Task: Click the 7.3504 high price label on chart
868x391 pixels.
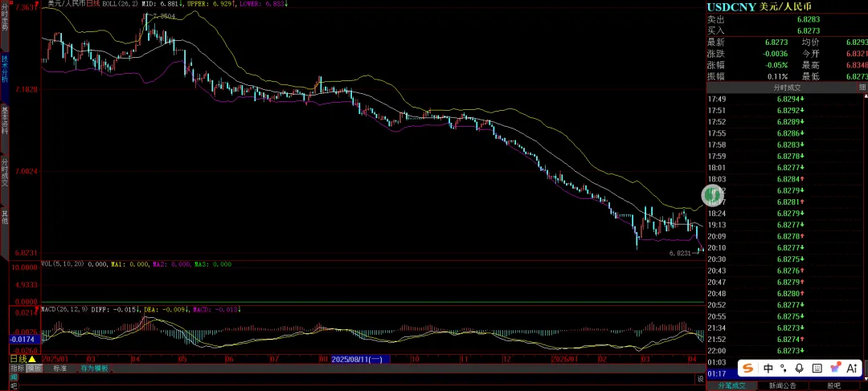Action: (x=165, y=17)
